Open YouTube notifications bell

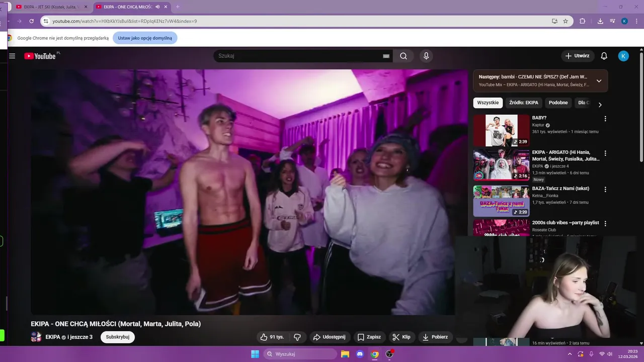(x=604, y=56)
